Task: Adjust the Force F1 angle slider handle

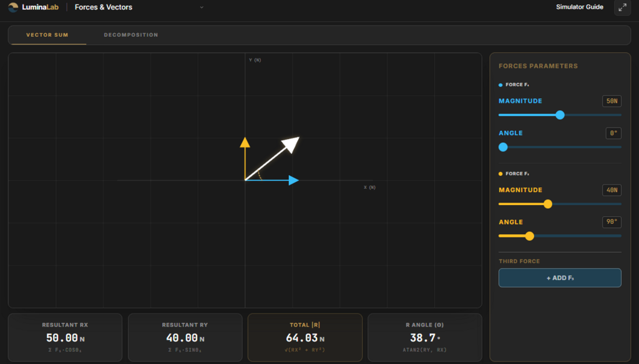Action: (503, 147)
